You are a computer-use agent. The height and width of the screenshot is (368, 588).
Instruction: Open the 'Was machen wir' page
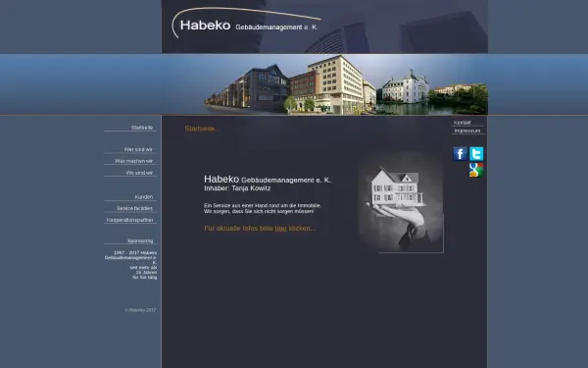[x=133, y=161]
